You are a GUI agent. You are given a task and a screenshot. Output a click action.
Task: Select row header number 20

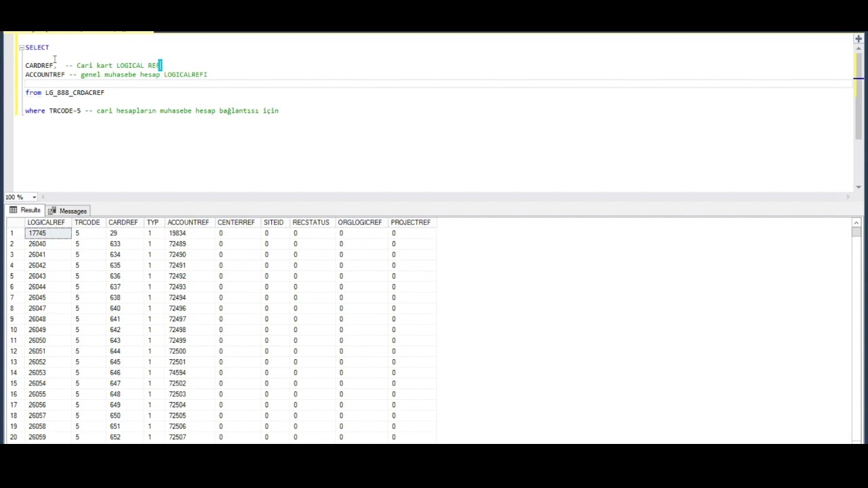tap(14, 437)
